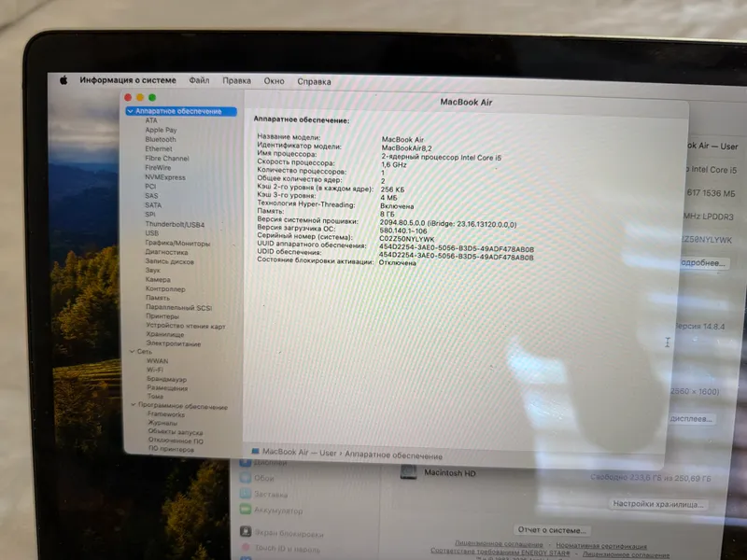
Task: Open Нормативная сертификация link in Settings
Action: (601, 546)
